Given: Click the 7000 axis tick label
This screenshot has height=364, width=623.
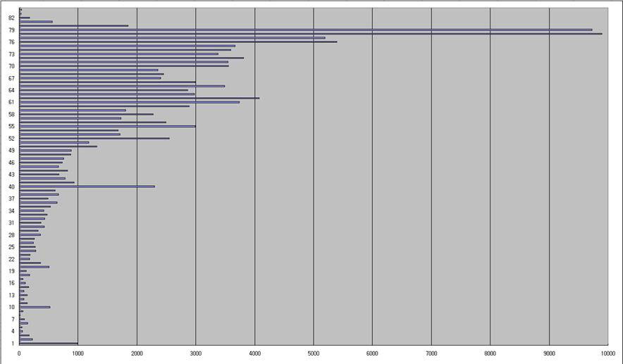Looking at the screenshot, I should (x=431, y=352).
